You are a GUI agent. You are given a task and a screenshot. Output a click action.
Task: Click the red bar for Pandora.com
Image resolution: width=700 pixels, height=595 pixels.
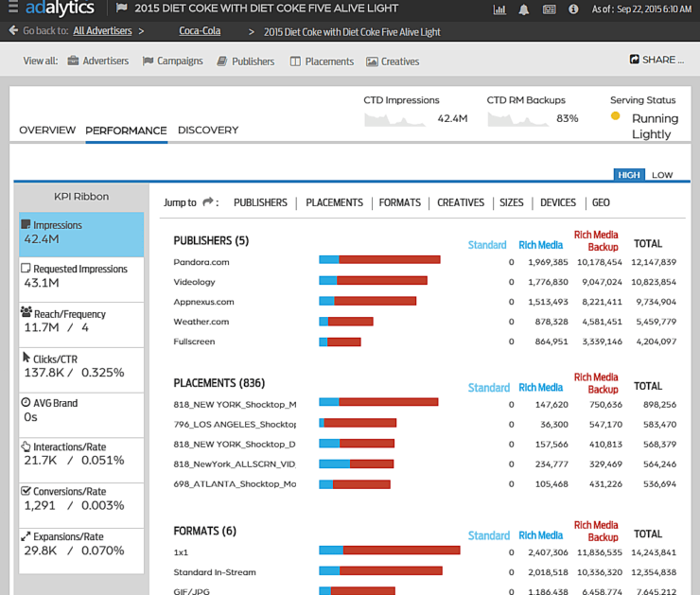pos(389,259)
